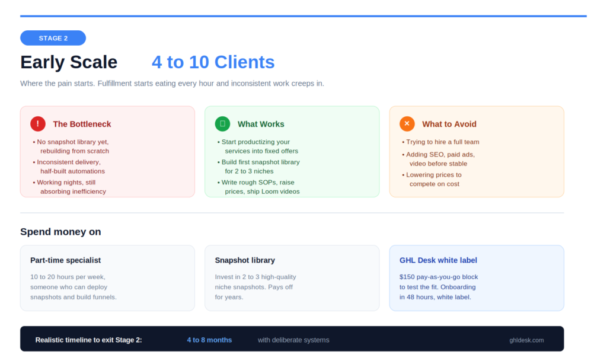Image resolution: width=607 pixels, height=364 pixels.
Task: Click the 'Where the pain starts' subtitle
Action: 172,83
